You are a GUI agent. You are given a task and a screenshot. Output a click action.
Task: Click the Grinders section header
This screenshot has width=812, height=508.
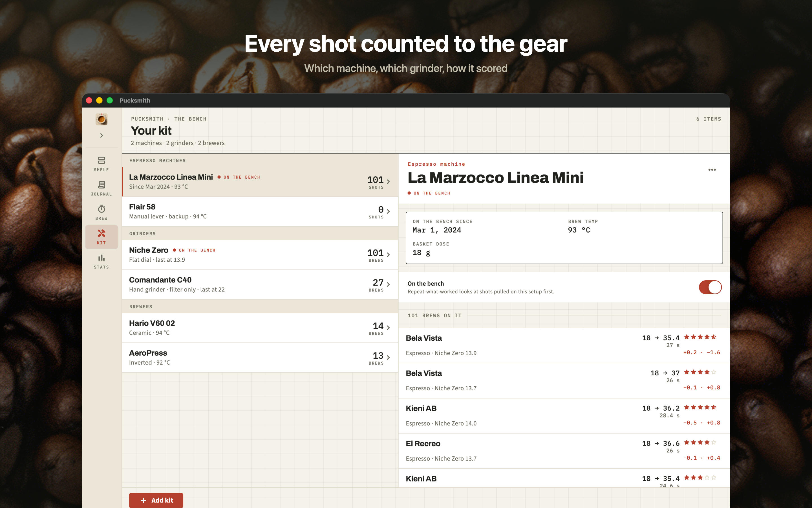pos(142,233)
